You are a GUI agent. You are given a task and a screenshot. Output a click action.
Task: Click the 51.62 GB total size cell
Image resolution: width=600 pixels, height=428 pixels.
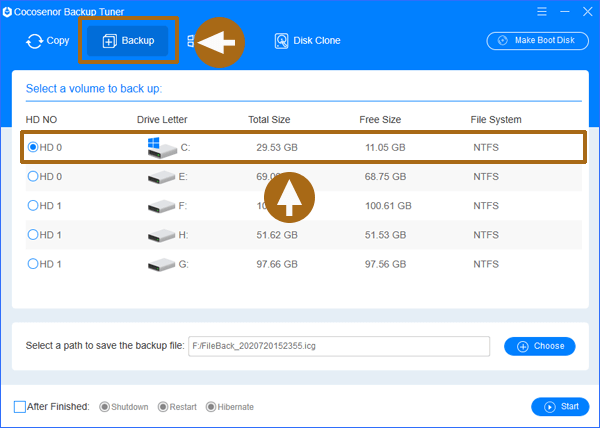tap(277, 235)
